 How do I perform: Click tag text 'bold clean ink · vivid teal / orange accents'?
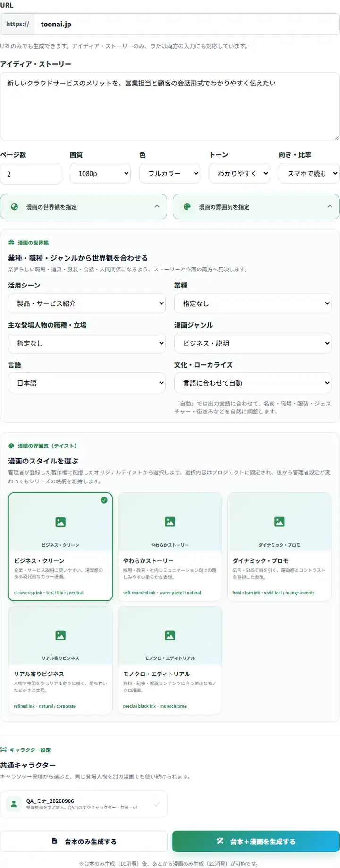click(273, 593)
